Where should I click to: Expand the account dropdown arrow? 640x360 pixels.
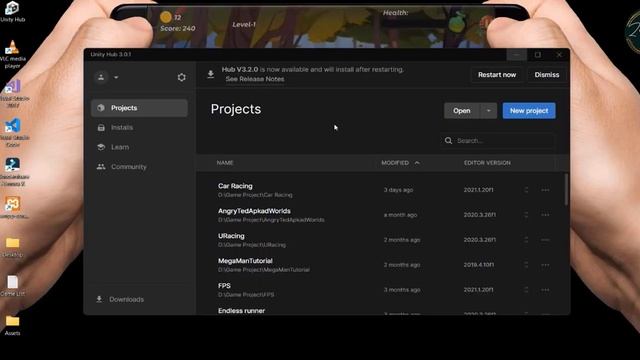(x=116, y=77)
